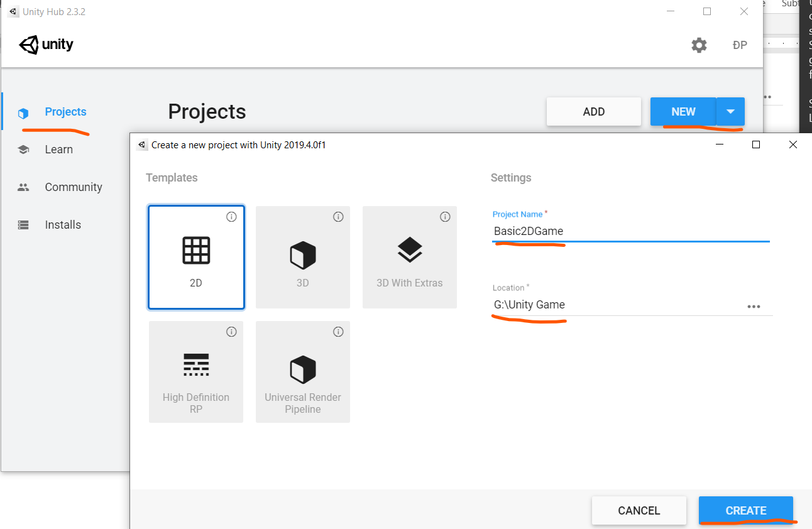The image size is (812, 529).
Task: Switch to the Installs section
Action: [x=63, y=225]
